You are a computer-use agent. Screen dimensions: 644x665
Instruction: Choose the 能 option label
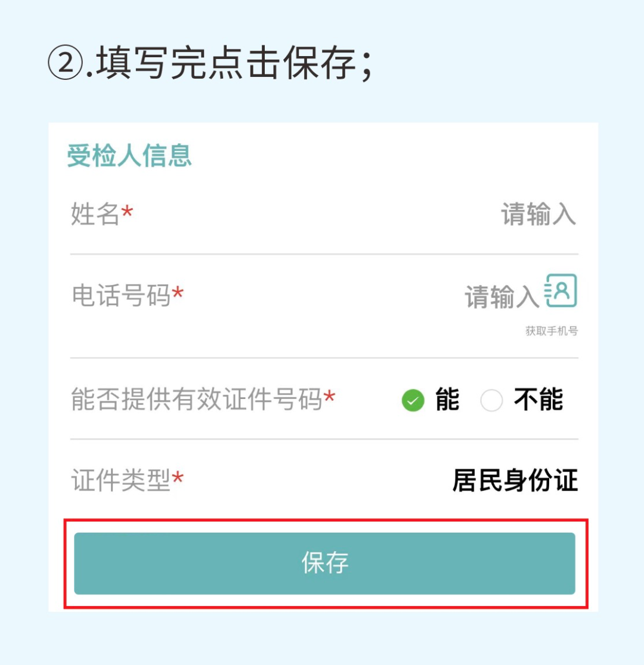(x=447, y=399)
